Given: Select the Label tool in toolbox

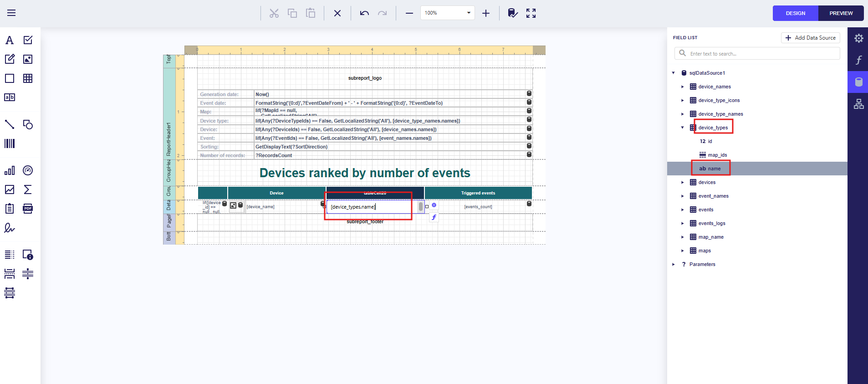Looking at the screenshot, I should [10, 40].
